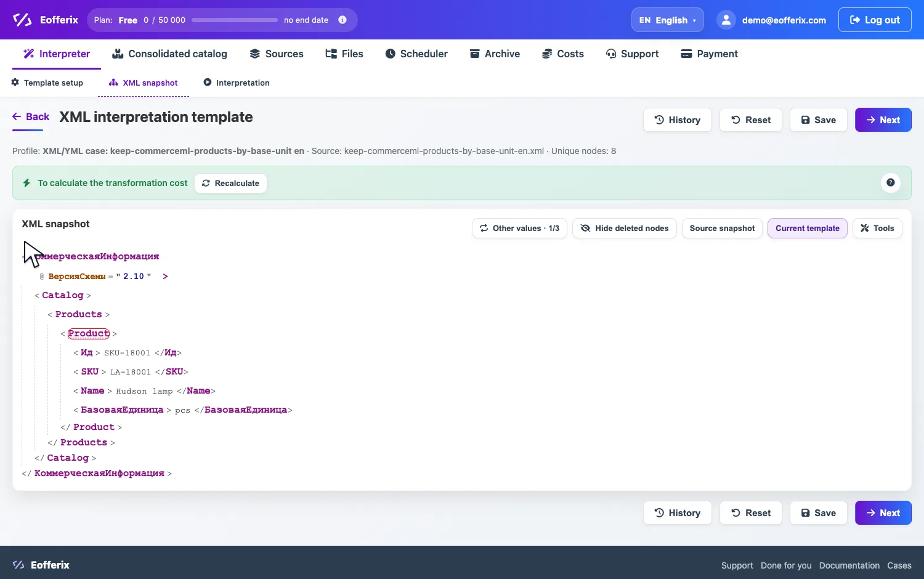The image size is (924, 579).
Task: Open the Files tab
Action: pyautogui.click(x=344, y=54)
